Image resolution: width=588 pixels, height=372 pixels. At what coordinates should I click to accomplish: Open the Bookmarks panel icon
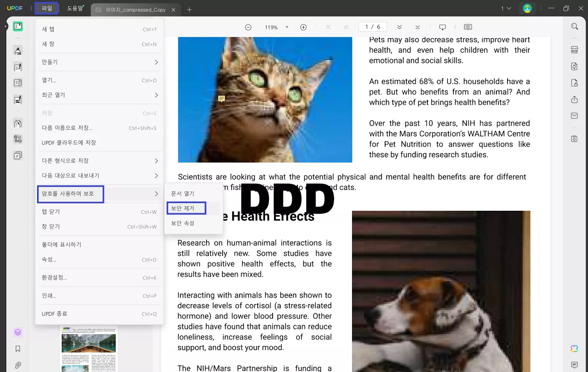pos(18,349)
